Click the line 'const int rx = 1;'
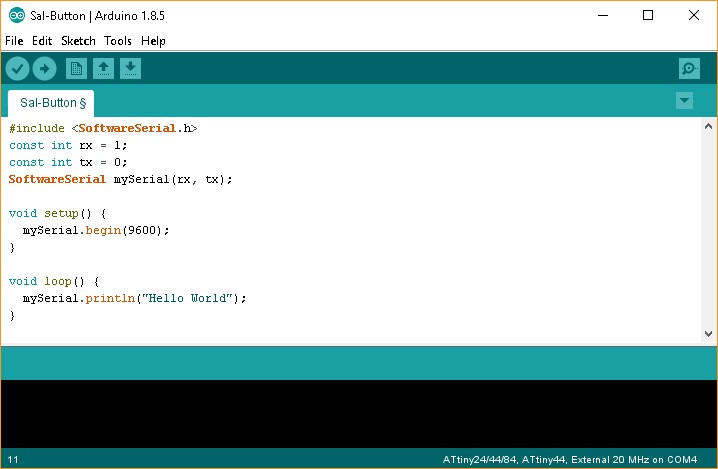Viewport: 718px width, 469px height. coord(68,145)
